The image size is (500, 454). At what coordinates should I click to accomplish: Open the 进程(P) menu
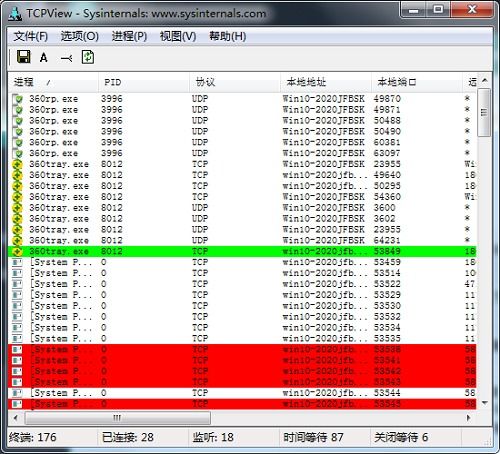pos(129,36)
